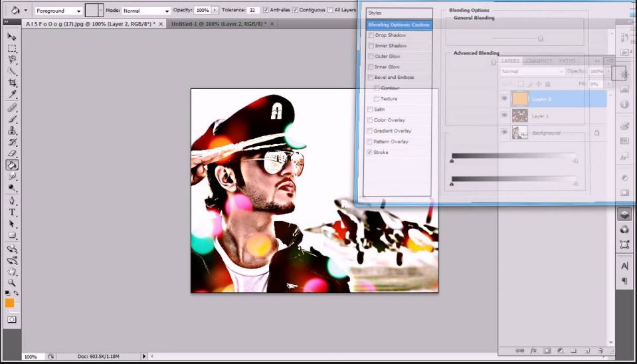Toggle Quick Mask mode icon
This screenshot has width=637, height=364.
click(x=12, y=319)
